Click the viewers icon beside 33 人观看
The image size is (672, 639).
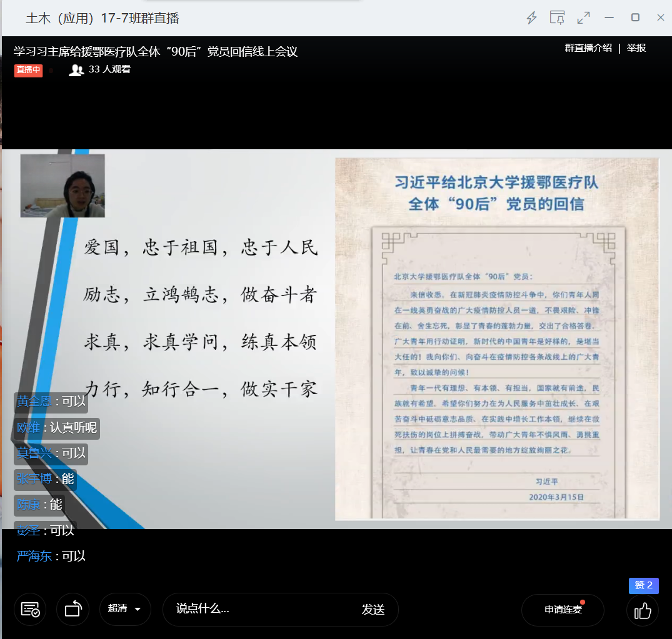click(76, 70)
